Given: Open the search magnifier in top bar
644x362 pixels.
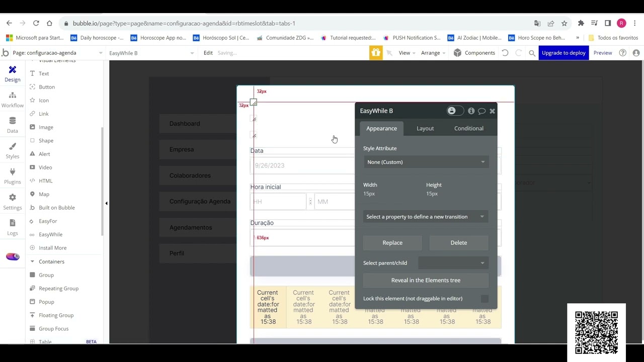Looking at the screenshot, I should tap(532, 53).
